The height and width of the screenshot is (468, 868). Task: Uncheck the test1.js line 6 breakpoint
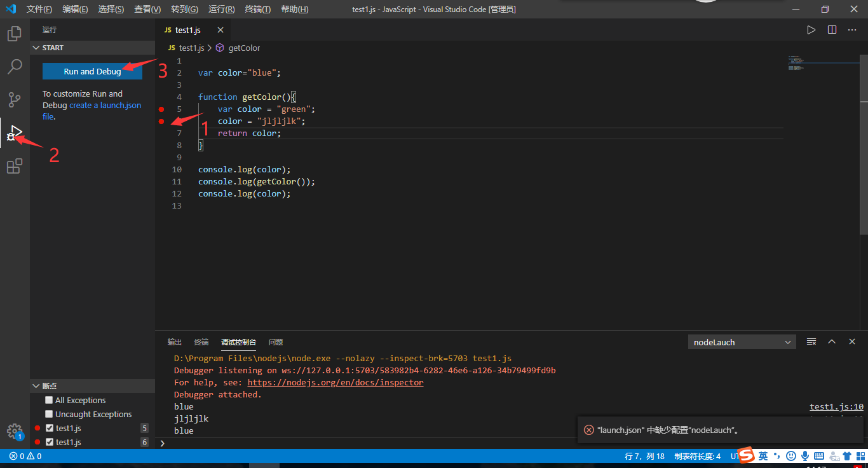click(50, 442)
